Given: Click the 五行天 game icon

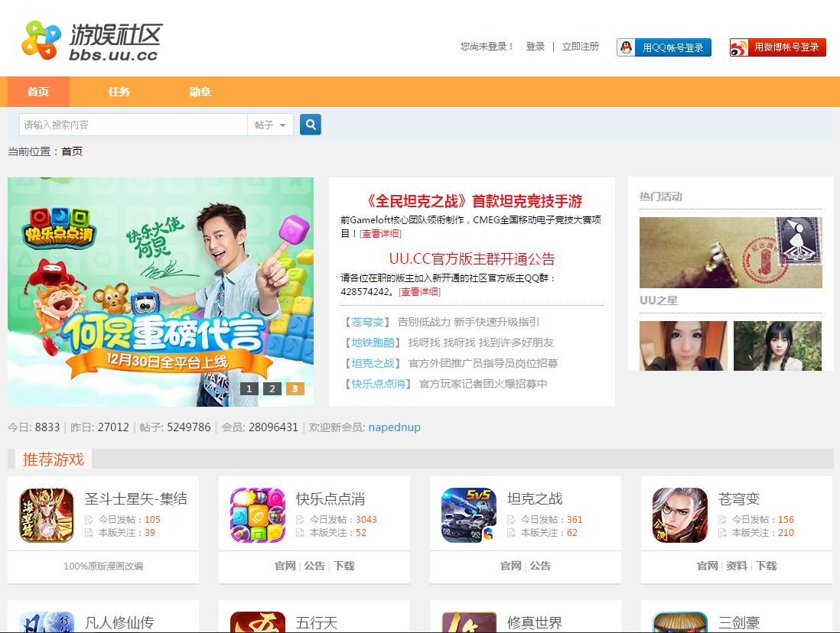Looking at the screenshot, I should point(258,622).
